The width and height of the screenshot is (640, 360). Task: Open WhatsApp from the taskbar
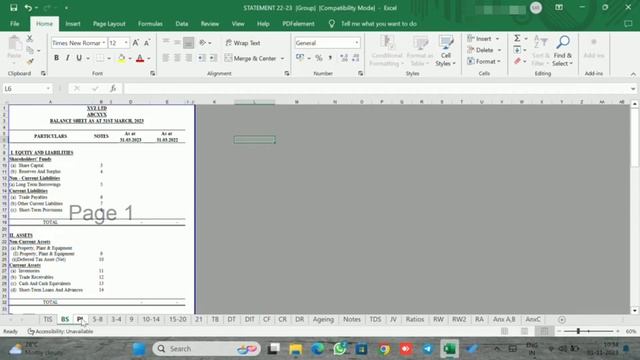(x=340, y=349)
